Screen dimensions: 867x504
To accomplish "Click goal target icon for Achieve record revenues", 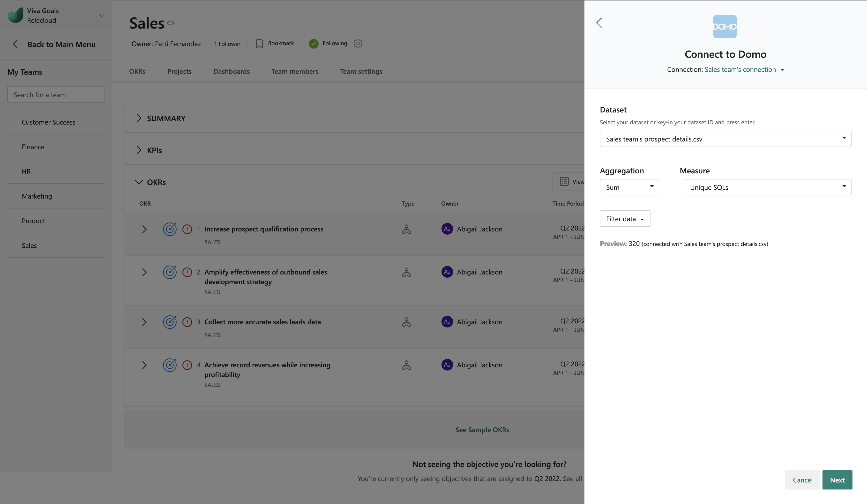I will click(x=170, y=365).
